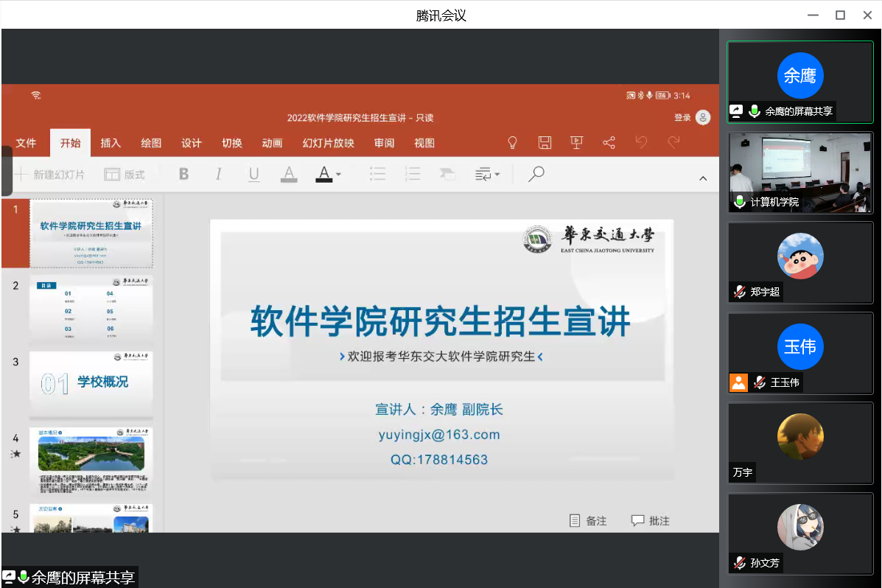This screenshot has height=588, width=882.
Task: Select the 开始 ribbon tab
Action: point(70,143)
